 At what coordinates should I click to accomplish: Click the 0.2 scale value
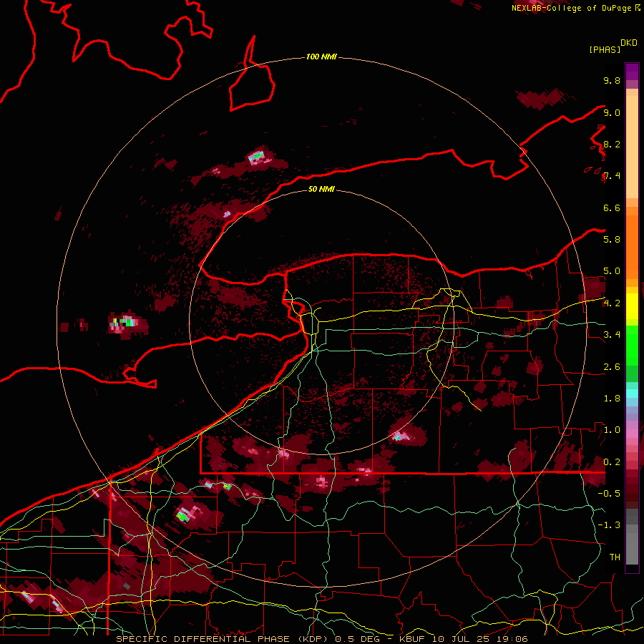[612, 462]
